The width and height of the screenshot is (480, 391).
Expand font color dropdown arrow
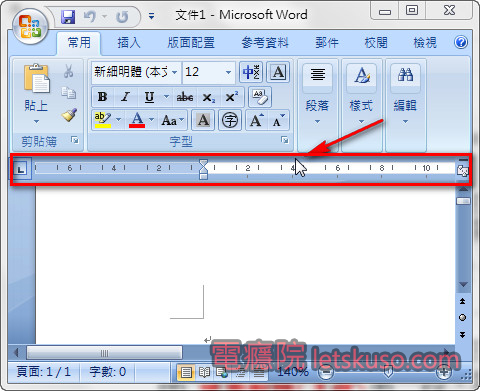(x=151, y=120)
